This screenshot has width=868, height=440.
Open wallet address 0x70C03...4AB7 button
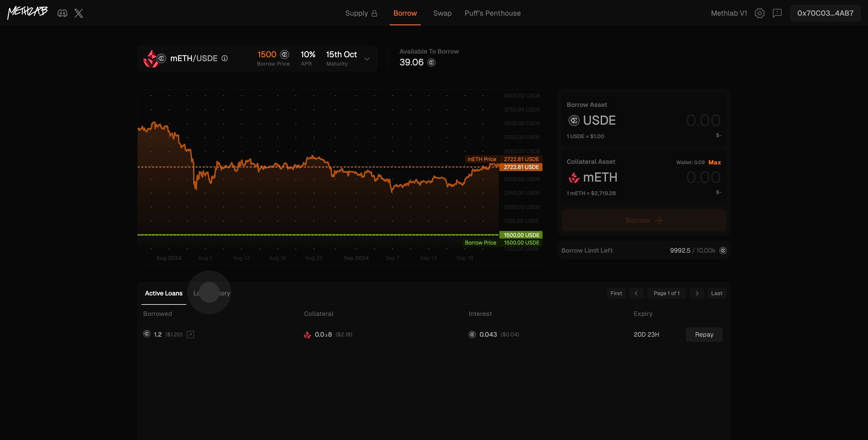coord(825,13)
